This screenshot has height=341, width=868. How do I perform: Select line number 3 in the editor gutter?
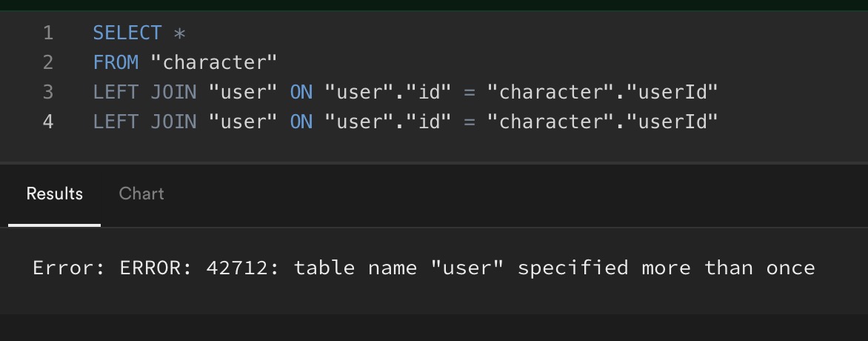click(48, 91)
